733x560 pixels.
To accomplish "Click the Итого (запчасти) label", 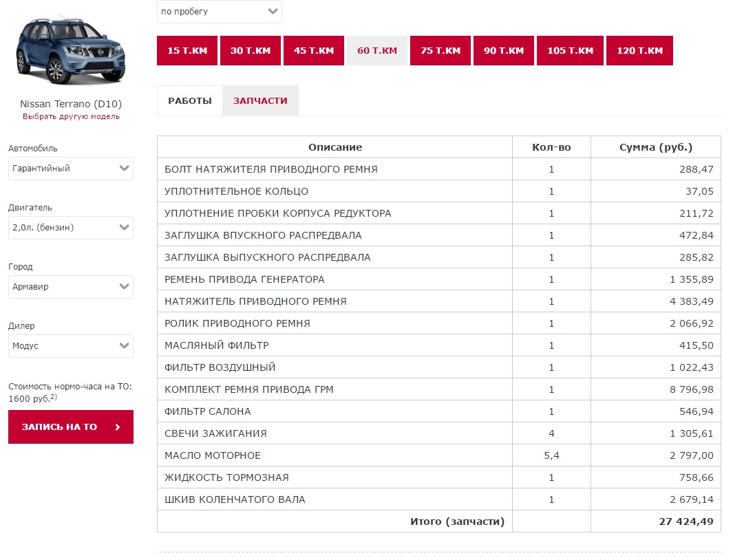I will click(x=457, y=521).
